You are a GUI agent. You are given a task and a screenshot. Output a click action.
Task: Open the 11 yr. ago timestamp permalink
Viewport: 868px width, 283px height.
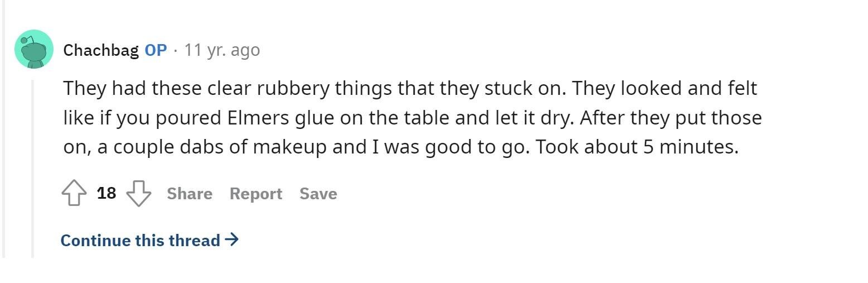(x=222, y=50)
